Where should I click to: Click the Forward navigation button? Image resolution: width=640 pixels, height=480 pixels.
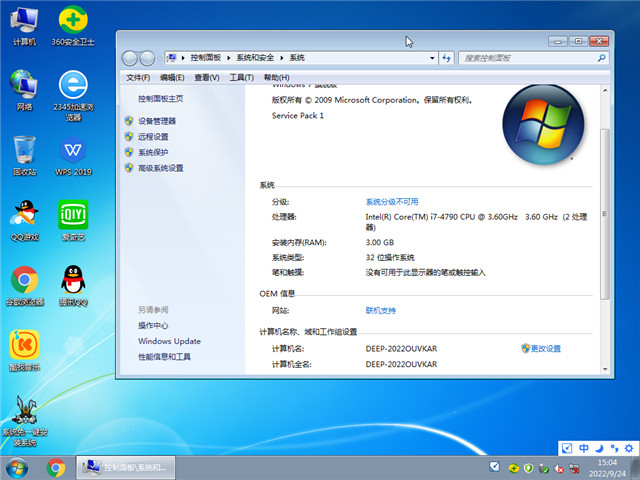tap(147, 58)
